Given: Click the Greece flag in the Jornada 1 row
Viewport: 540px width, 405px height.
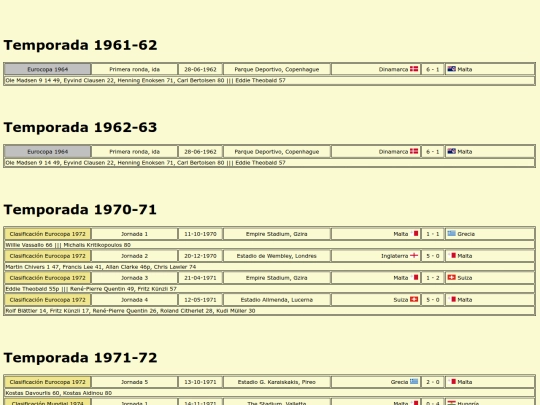Looking at the screenshot, I should point(451,233).
